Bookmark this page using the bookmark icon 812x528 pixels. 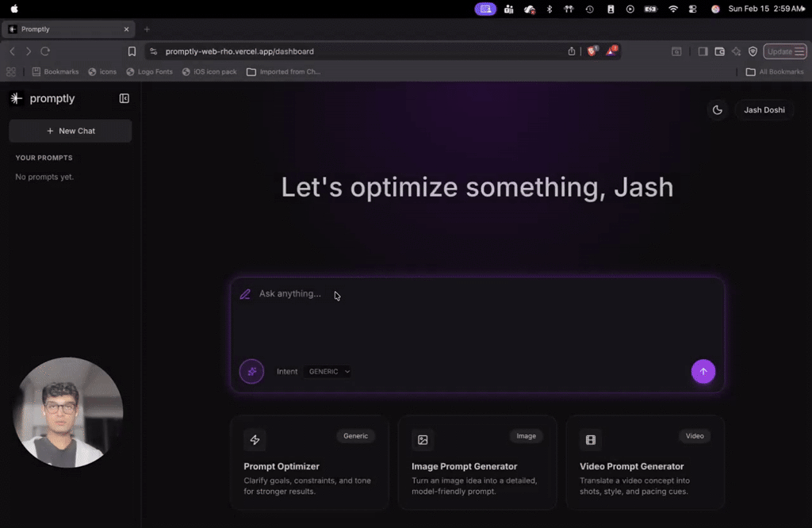[x=132, y=52]
